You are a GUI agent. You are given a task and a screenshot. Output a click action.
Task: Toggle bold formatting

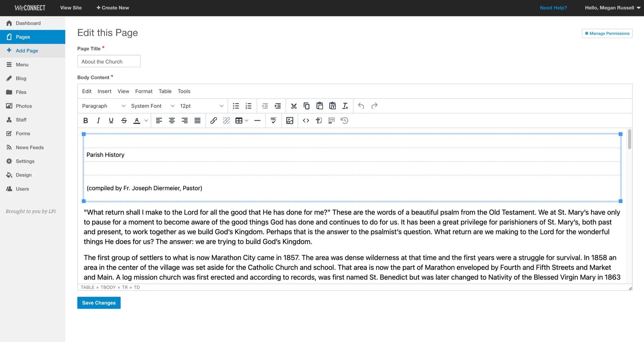[85, 120]
